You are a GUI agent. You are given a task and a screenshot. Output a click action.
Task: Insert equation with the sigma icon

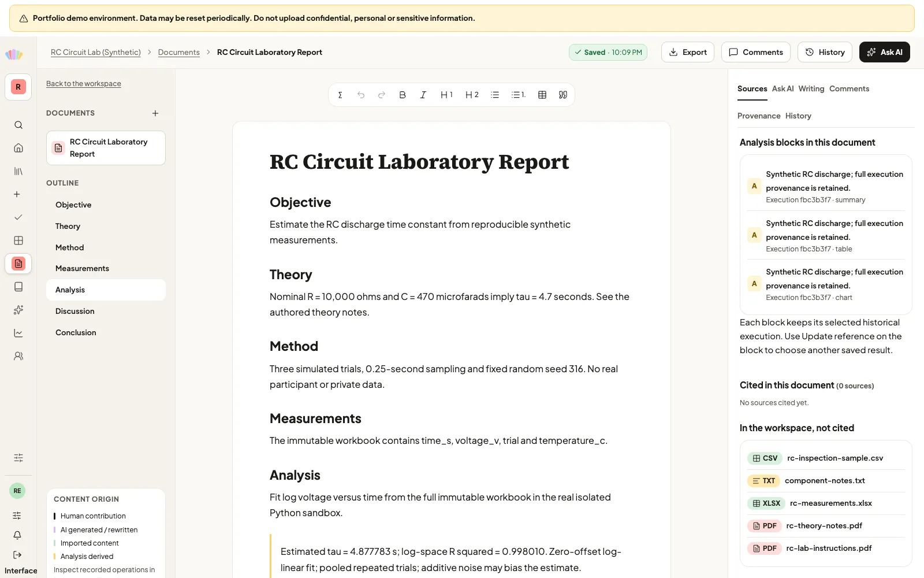(x=340, y=95)
